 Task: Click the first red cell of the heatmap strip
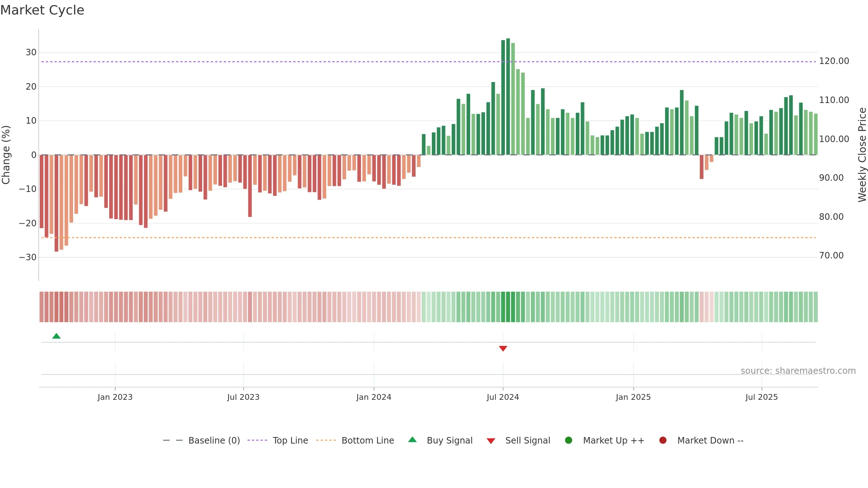click(x=42, y=307)
